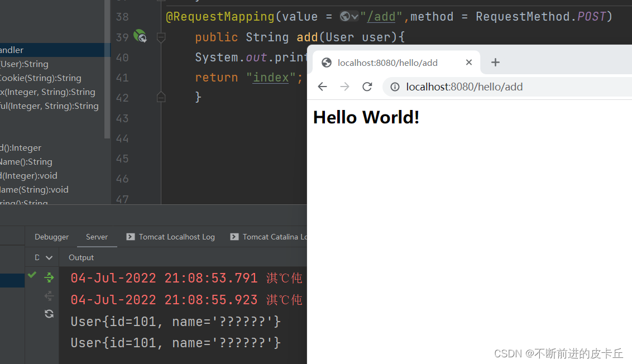
Task: Select the ful(Integer, String):String structure item
Action: click(49, 106)
